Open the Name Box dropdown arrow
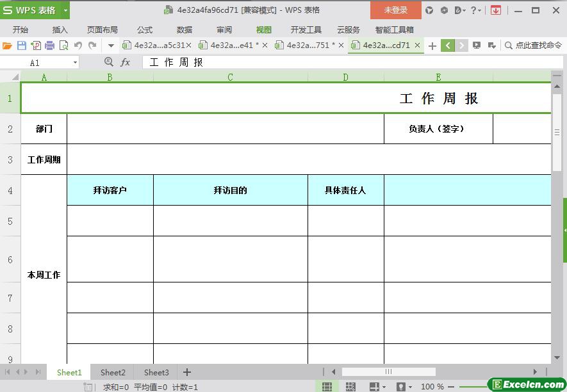The image size is (567, 392). 75,63
